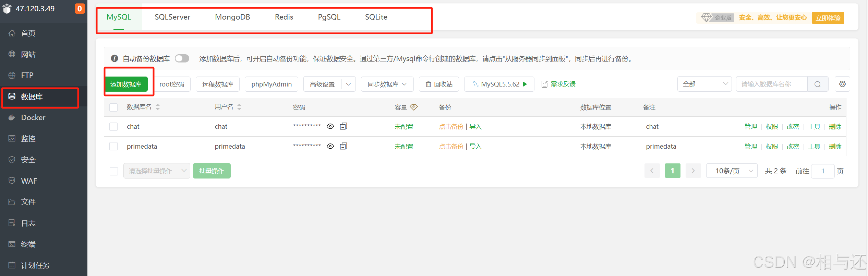Sort by 用户名 column arrows

pyautogui.click(x=239, y=107)
